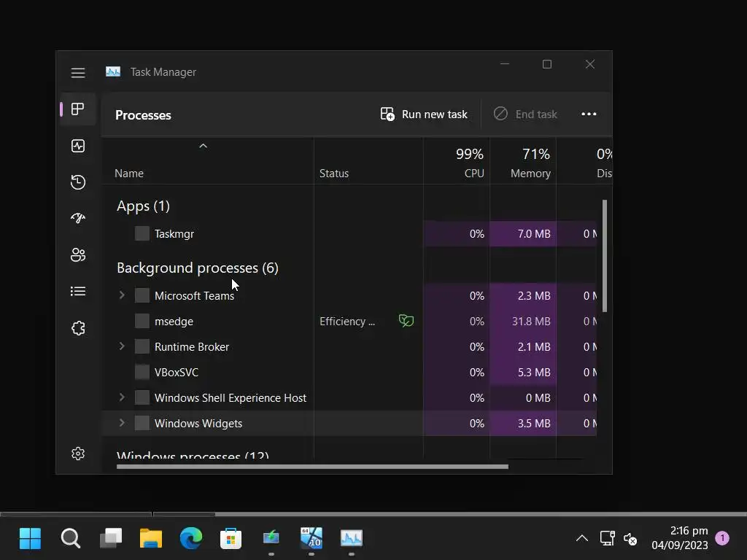
Task: Click the 2.3 MB memory cell for Microsoft Teams
Action: (523, 296)
